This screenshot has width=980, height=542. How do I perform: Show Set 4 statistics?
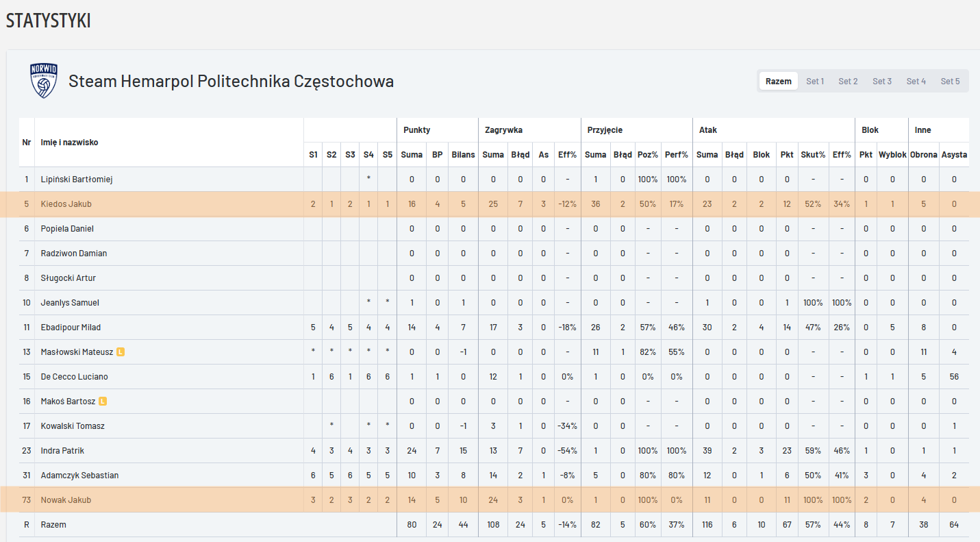pyautogui.click(x=916, y=81)
